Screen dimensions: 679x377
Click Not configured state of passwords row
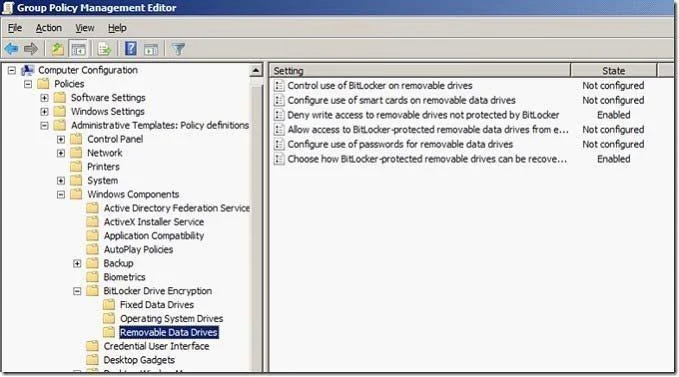click(613, 145)
